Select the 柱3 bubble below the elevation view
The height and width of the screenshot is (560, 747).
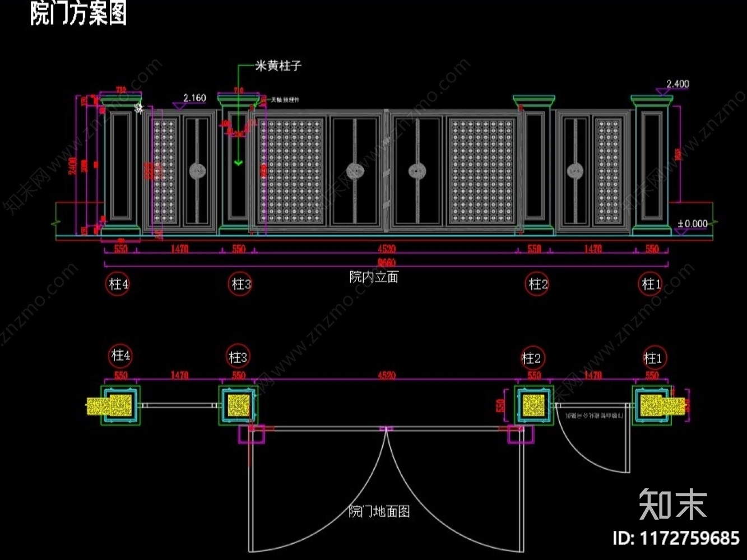242,284
